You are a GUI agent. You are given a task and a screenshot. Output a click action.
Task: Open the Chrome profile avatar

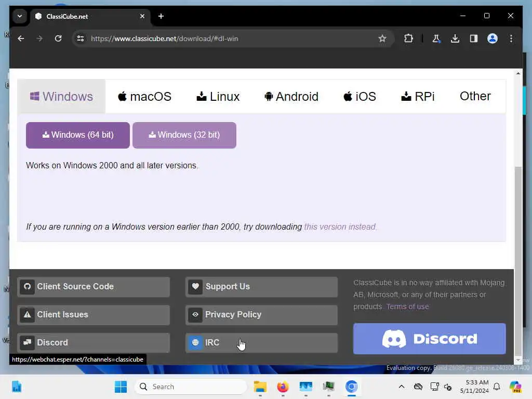tap(493, 38)
